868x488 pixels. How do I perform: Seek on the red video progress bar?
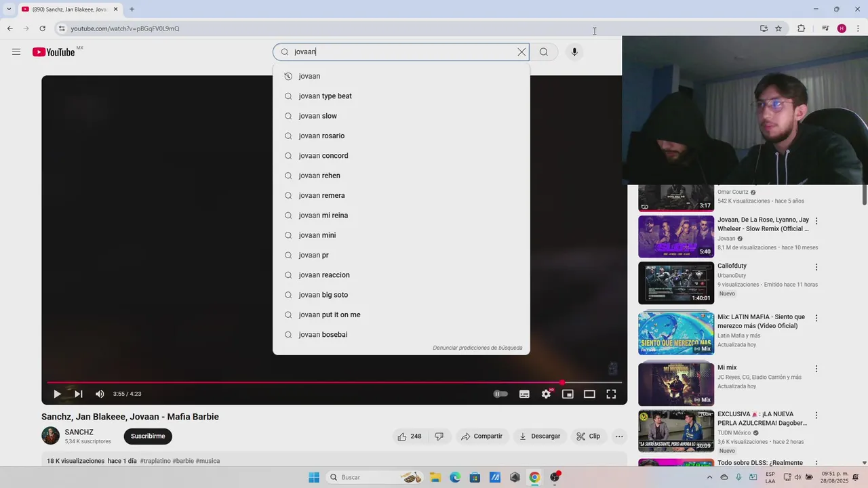coord(334,383)
